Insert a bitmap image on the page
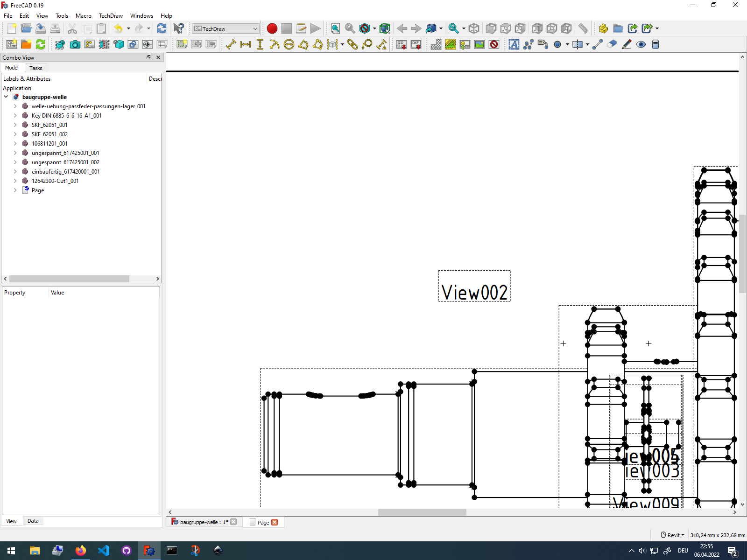The image size is (747, 560). point(479,44)
